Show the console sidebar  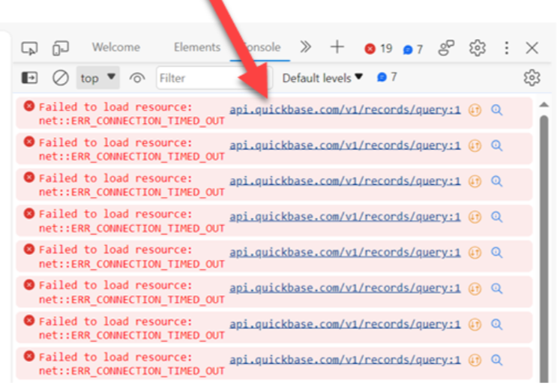[30, 77]
